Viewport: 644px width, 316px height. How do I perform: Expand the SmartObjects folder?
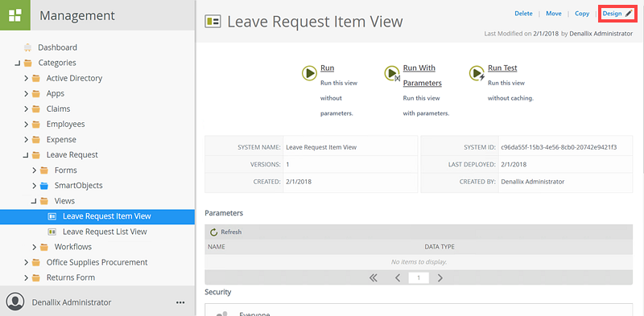(x=34, y=186)
